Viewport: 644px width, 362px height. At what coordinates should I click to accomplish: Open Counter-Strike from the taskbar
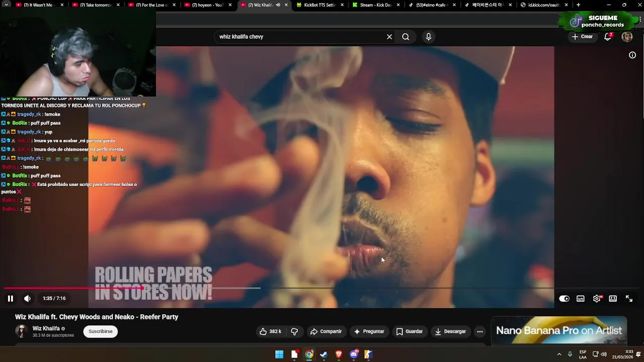click(x=368, y=354)
